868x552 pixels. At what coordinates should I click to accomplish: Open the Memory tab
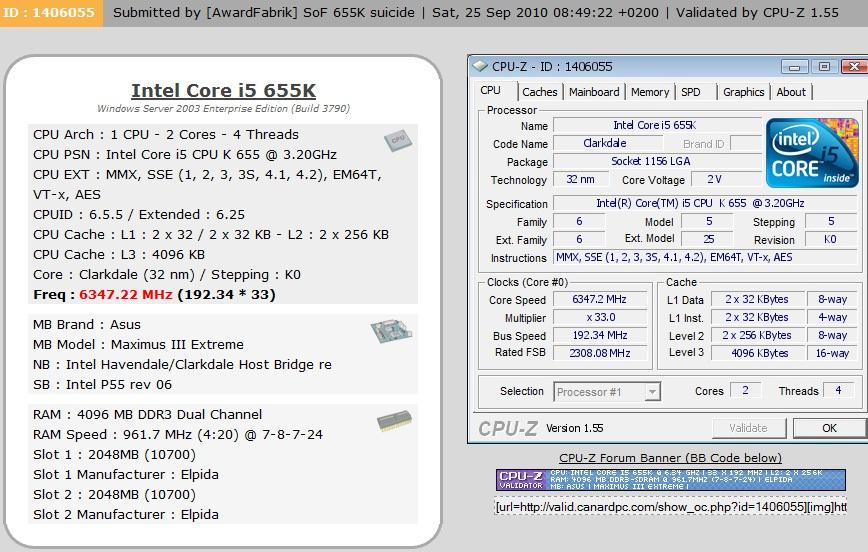[x=650, y=92]
